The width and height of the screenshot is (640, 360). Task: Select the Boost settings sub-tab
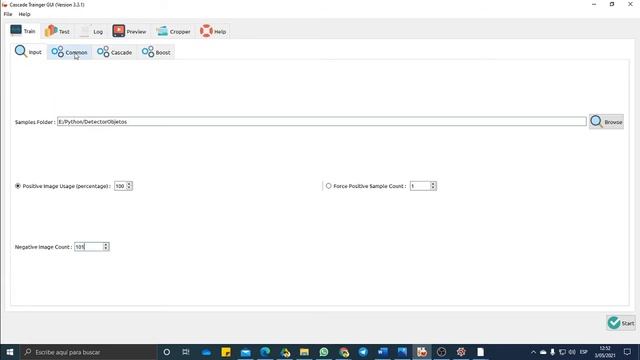156,52
